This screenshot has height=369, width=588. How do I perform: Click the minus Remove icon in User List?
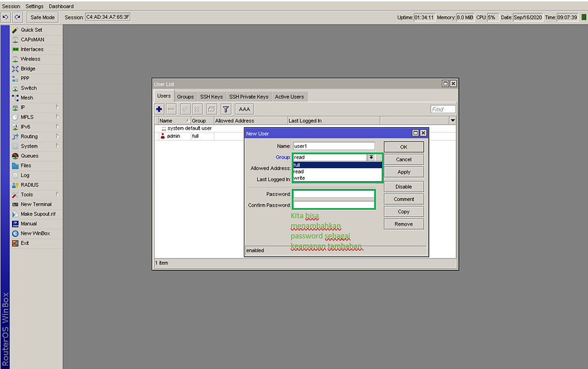pos(172,109)
